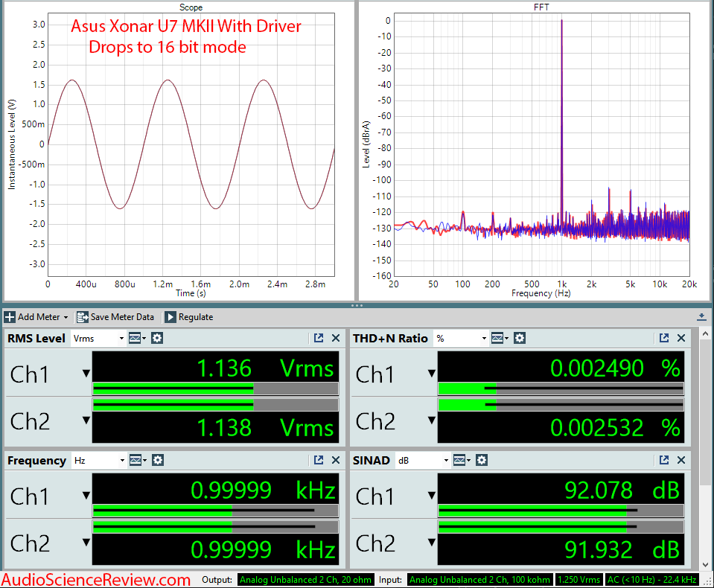Click the AC (<10 Hz) - 22.4 kHz status
Screen dimensions: 714x588
(652, 580)
